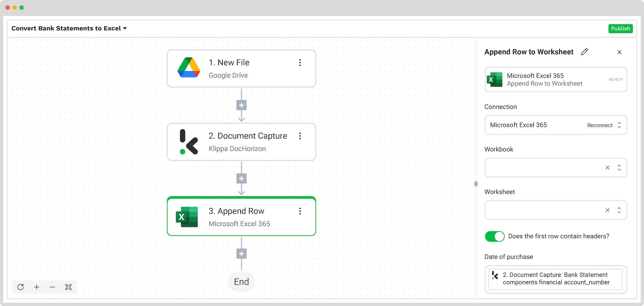Toggle 'Does the first row contain headers?'
644x306 pixels.
[495, 236]
